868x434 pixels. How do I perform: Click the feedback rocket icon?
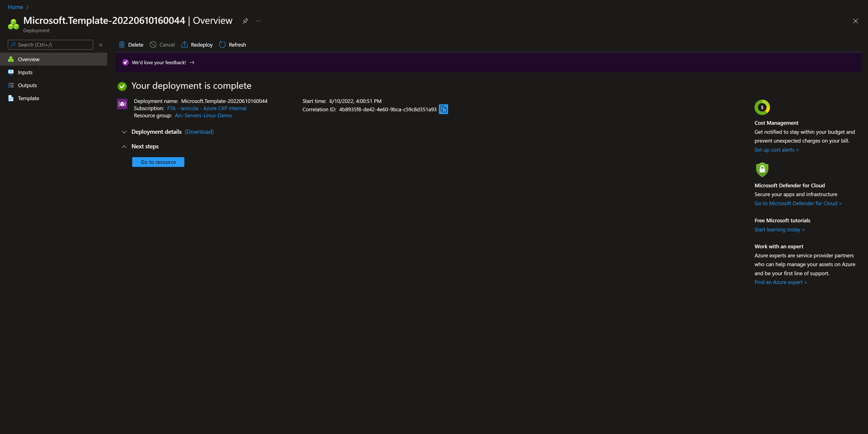point(125,62)
